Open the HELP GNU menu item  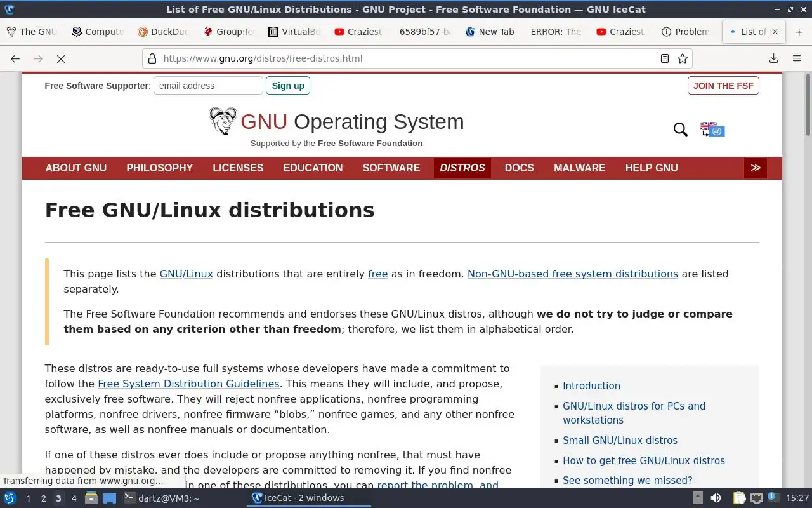[x=652, y=168]
